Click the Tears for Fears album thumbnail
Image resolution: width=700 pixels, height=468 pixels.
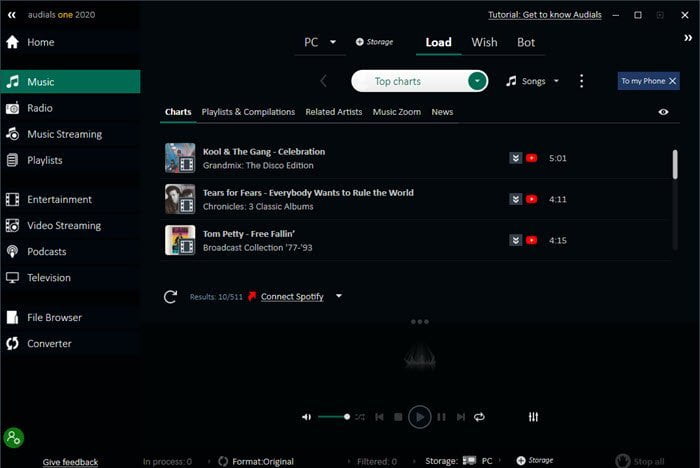[x=180, y=199]
